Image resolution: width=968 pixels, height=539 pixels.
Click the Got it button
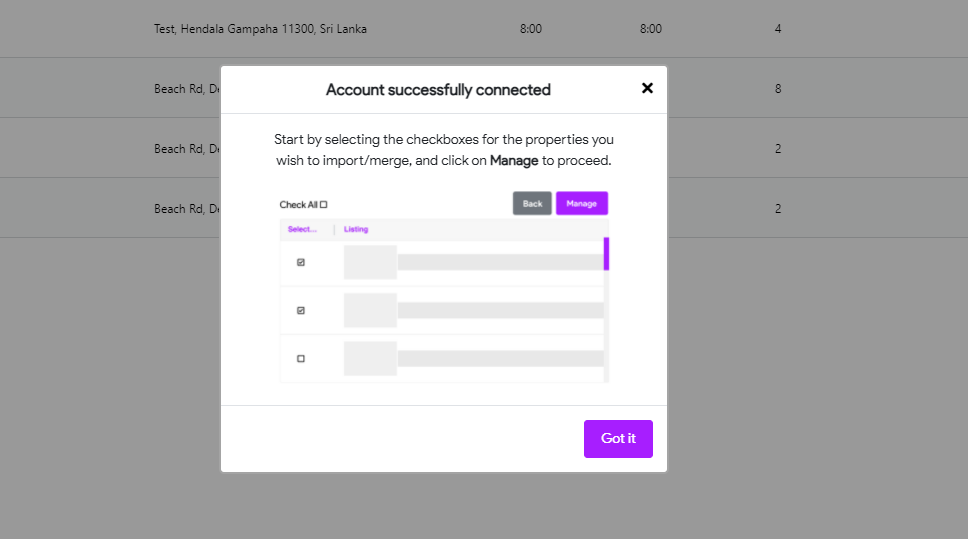[x=618, y=439]
